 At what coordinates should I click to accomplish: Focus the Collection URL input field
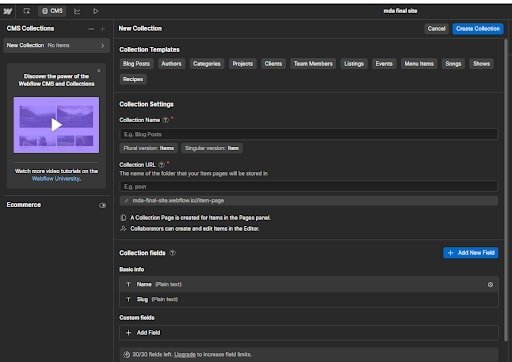[309, 187]
